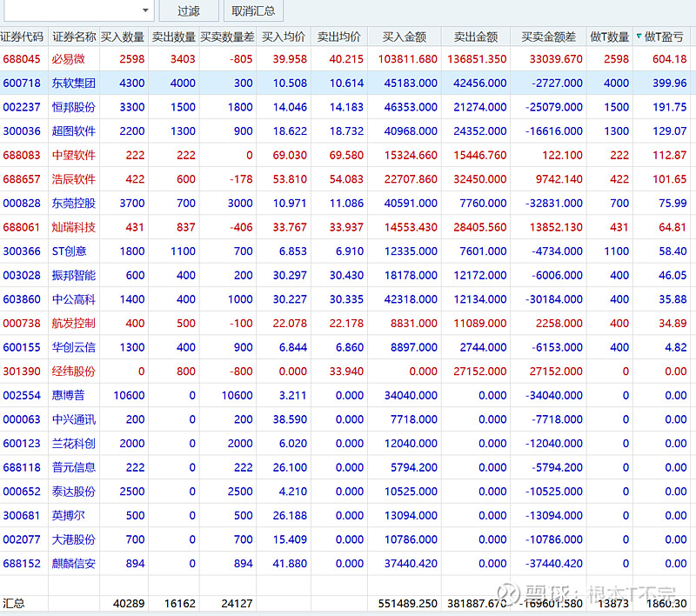Click the 汇总 summary row label
This screenshot has width=696, height=616.
14,604
